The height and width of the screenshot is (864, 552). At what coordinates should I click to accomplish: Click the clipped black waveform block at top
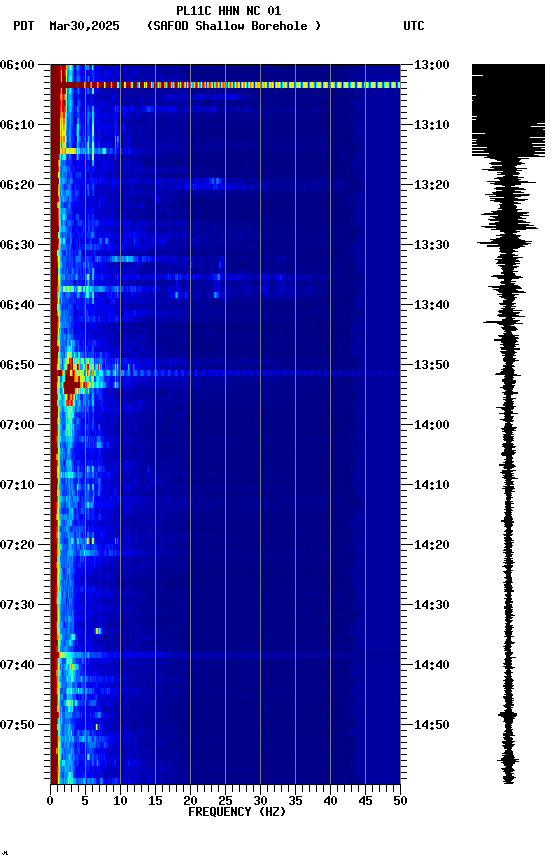(x=508, y=110)
